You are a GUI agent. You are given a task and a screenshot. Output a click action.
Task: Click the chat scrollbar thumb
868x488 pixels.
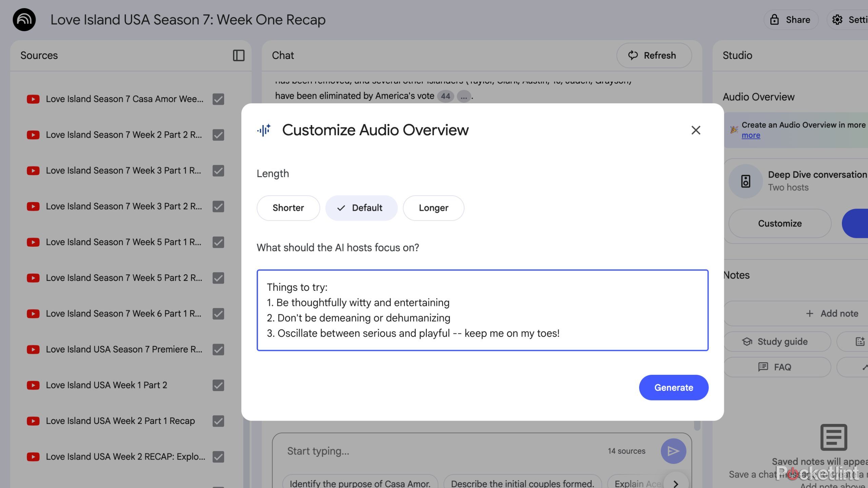pyautogui.click(x=697, y=426)
